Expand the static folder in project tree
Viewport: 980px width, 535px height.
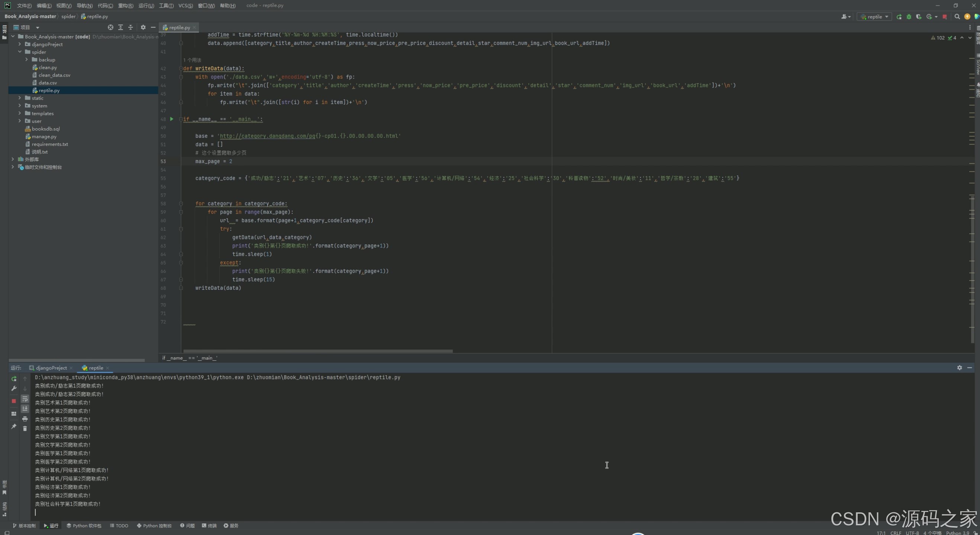[20, 98]
